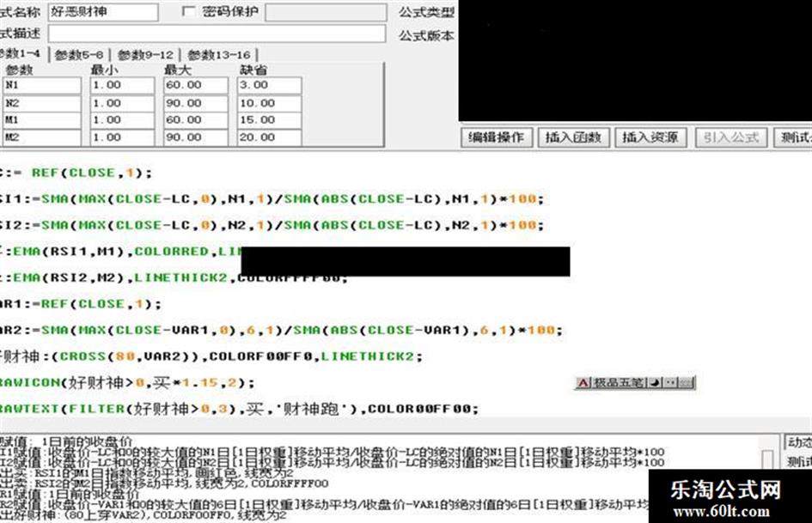Enable the 密码保护 checkbox
Screen dimensions: 812x523
pos(189,11)
